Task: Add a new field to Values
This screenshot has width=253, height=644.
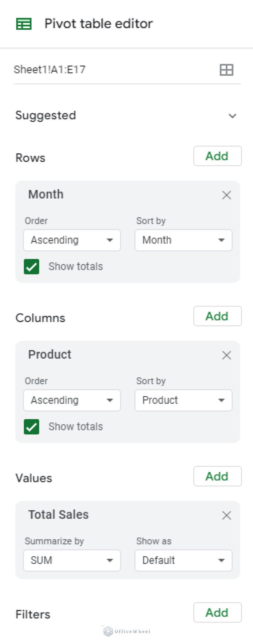Action: pos(217,476)
